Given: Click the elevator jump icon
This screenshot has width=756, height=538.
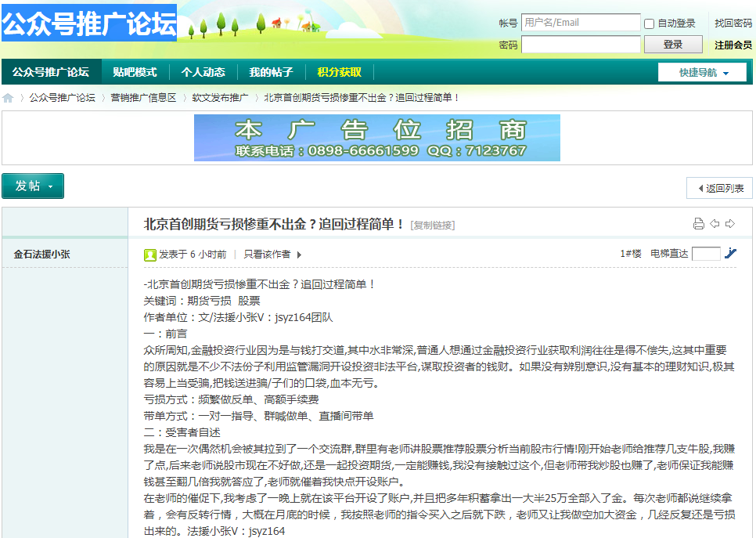Looking at the screenshot, I should point(730,253).
